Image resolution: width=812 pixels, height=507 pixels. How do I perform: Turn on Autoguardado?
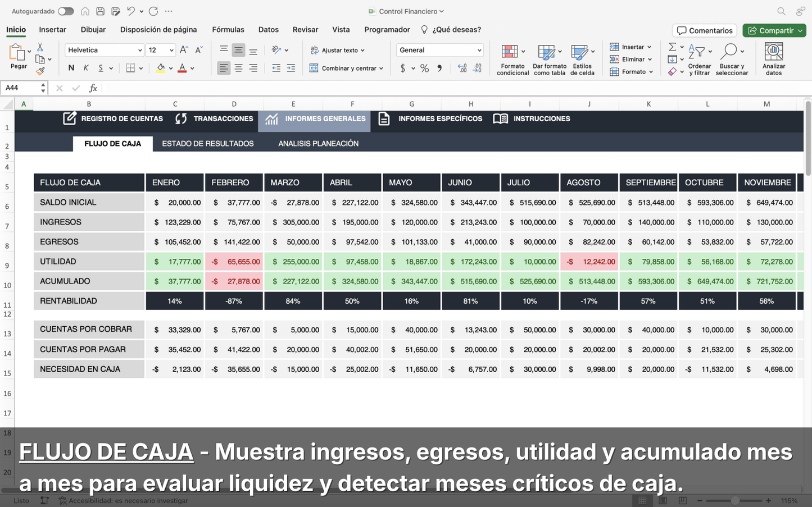click(66, 11)
